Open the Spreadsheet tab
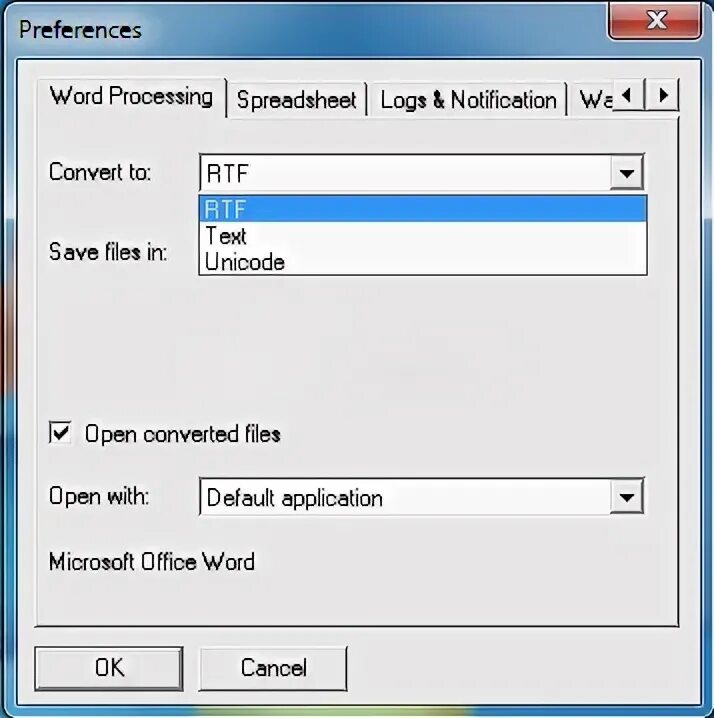 pyautogui.click(x=297, y=100)
